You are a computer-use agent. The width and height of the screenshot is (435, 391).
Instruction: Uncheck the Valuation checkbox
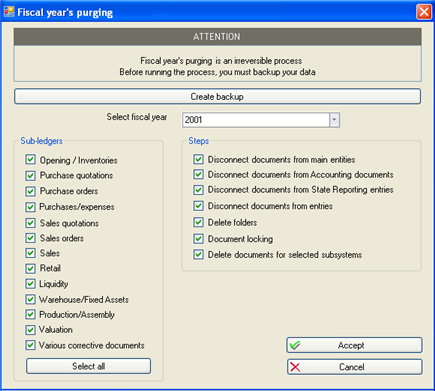(x=31, y=330)
